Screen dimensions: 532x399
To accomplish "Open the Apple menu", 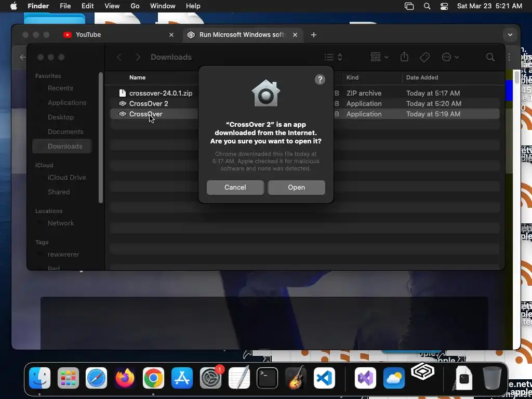I will pos(14,6).
